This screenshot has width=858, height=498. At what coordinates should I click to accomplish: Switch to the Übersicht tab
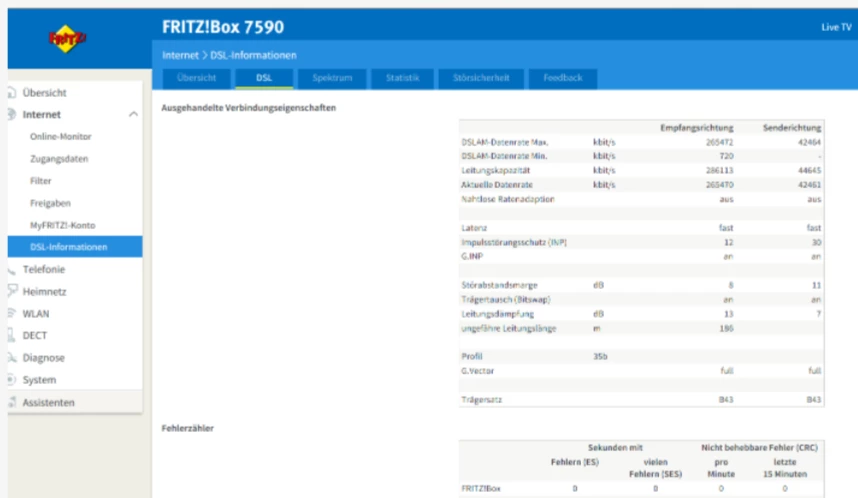pyautogui.click(x=196, y=78)
